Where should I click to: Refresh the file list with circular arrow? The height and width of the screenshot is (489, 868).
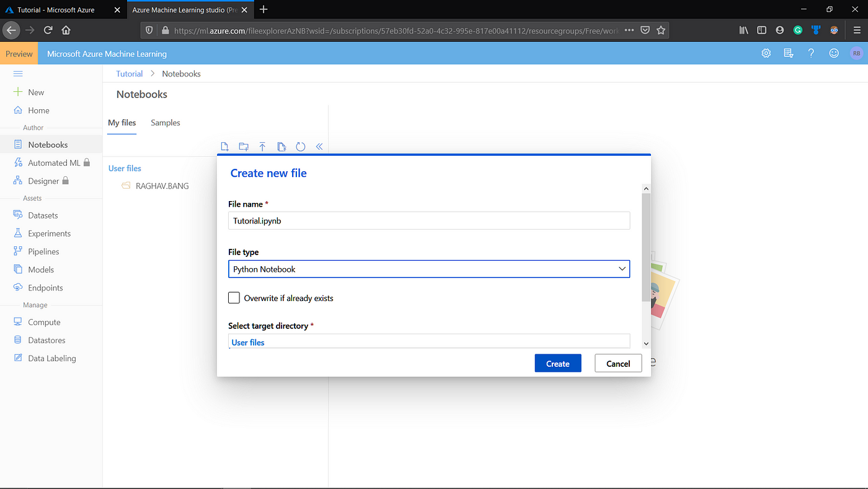point(301,147)
